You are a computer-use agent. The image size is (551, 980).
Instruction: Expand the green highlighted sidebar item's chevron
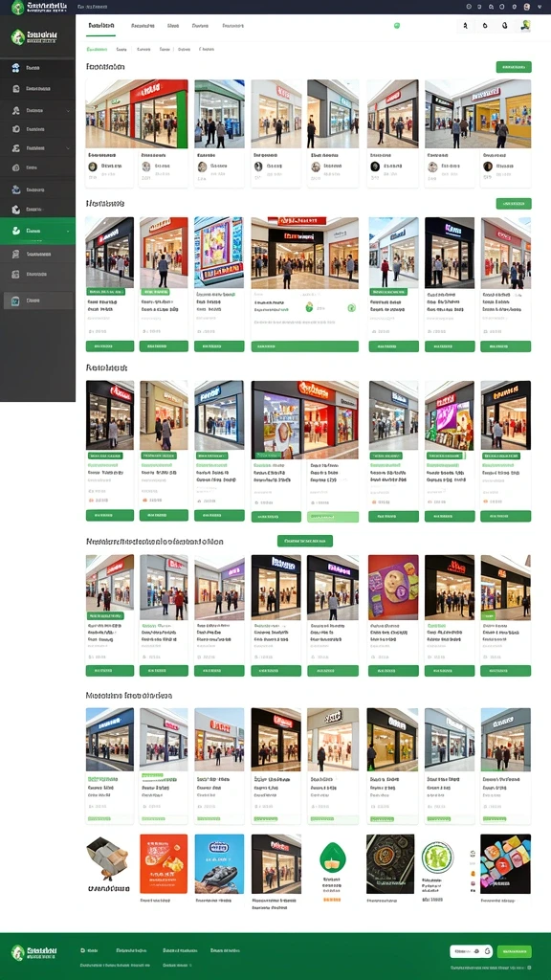[x=68, y=232]
